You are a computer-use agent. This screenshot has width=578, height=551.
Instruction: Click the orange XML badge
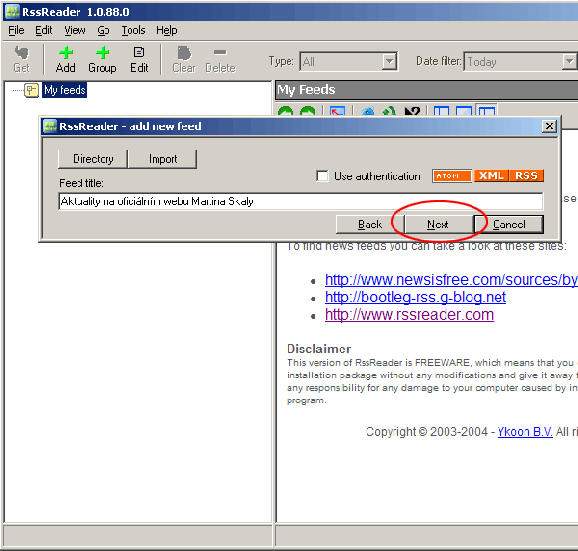pos(491,176)
